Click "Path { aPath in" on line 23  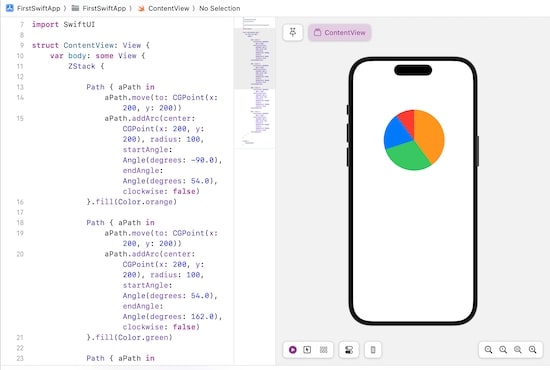click(120, 358)
